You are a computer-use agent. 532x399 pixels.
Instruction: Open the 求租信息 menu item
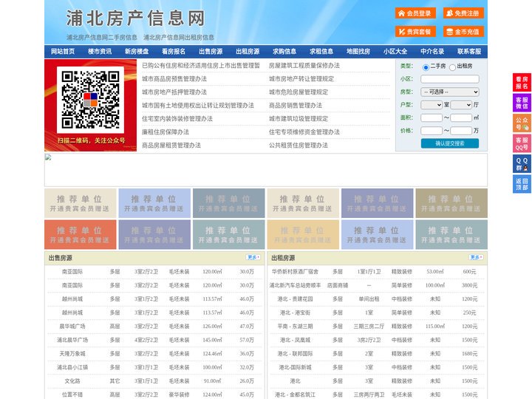click(x=321, y=52)
